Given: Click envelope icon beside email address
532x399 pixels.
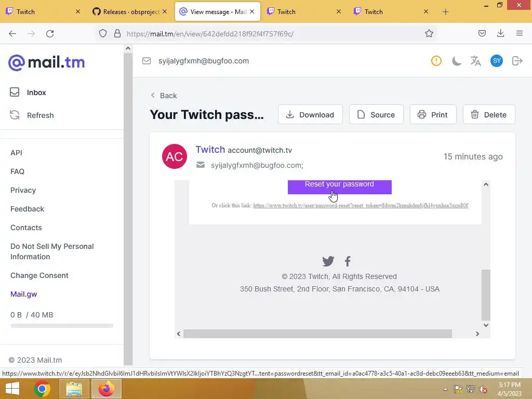Looking at the screenshot, I should 147,61.
